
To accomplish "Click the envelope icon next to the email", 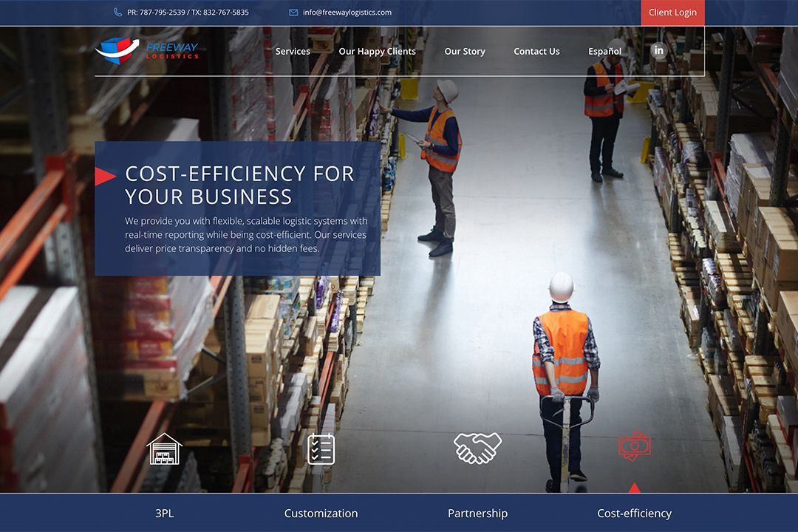I will [x=293, y=12].
